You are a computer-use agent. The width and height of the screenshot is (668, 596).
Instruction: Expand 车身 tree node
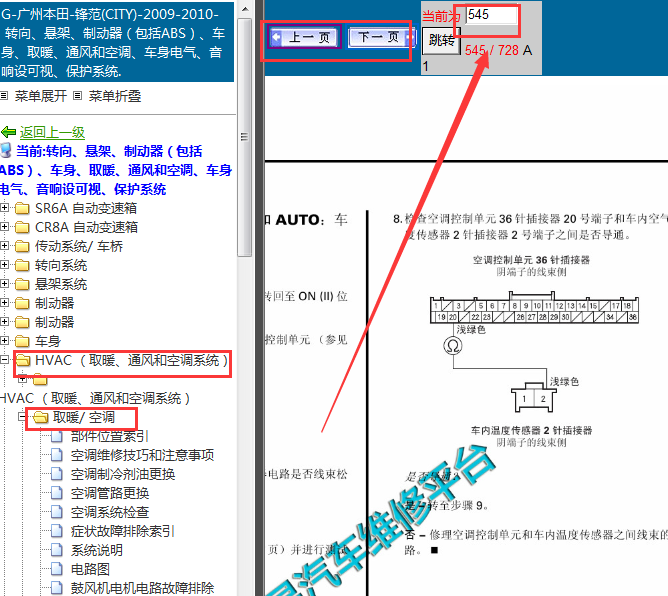[4, 341]
